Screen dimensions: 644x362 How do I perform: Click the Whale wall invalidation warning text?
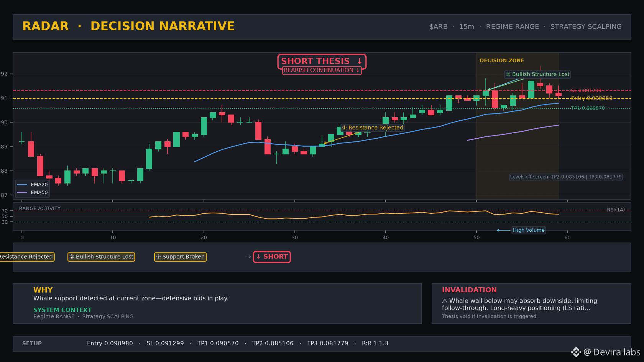tap(520, 305)
